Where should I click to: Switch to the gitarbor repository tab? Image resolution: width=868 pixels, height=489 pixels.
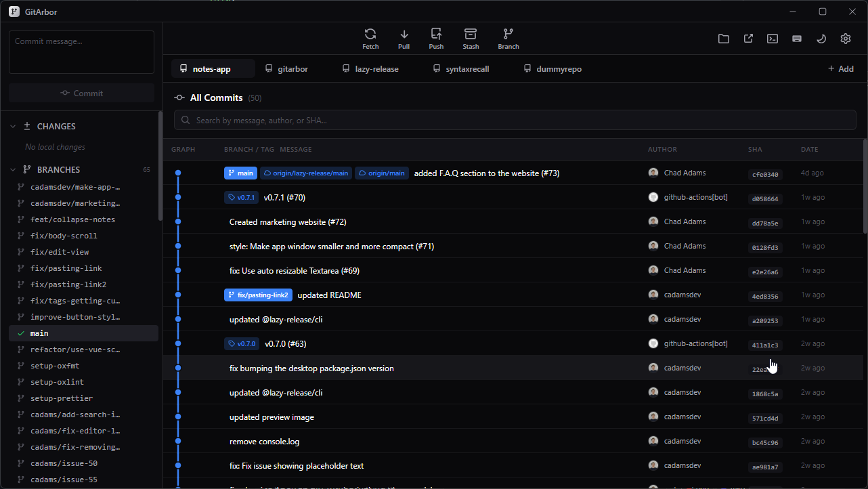[286, 69]
